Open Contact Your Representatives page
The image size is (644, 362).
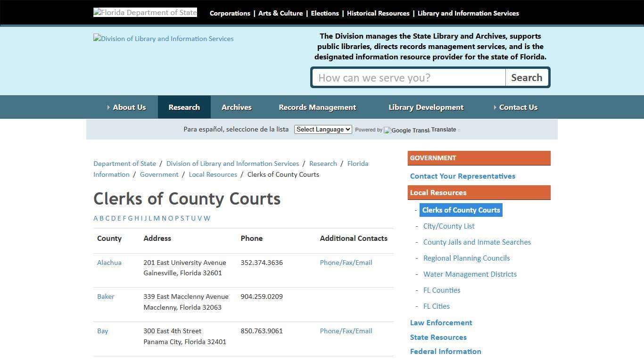pos(462,176)
